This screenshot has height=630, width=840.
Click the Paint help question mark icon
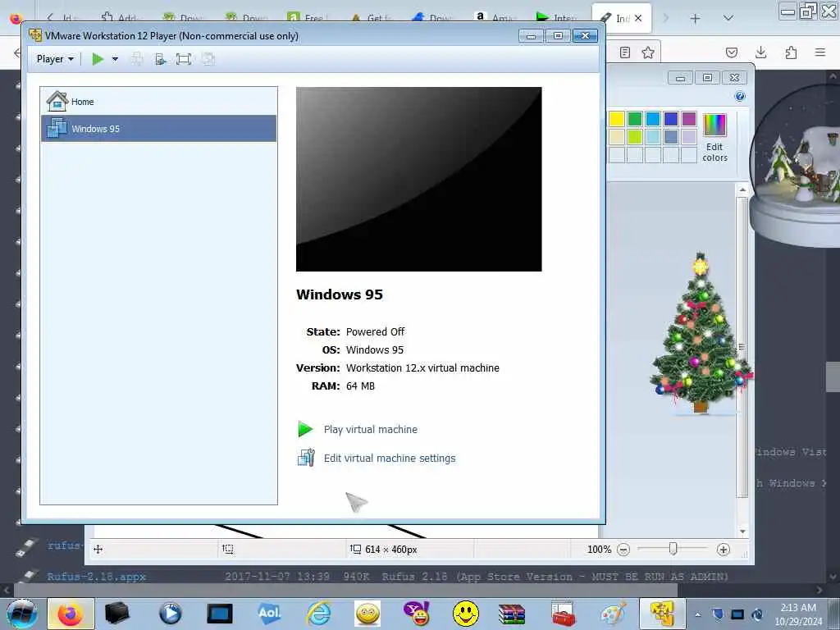740,97
